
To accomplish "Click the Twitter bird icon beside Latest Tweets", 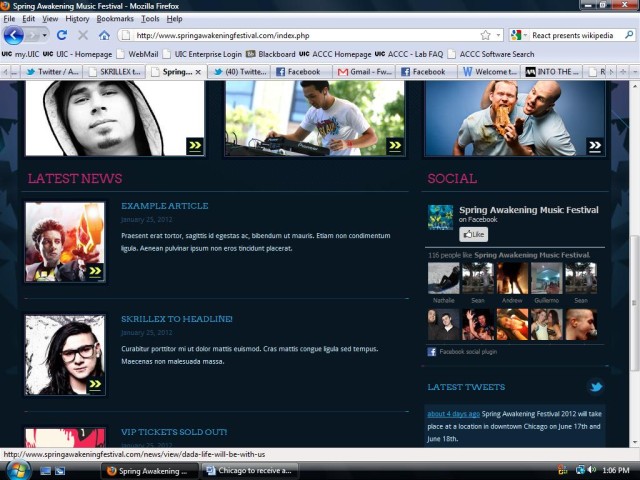I will 596,387.
